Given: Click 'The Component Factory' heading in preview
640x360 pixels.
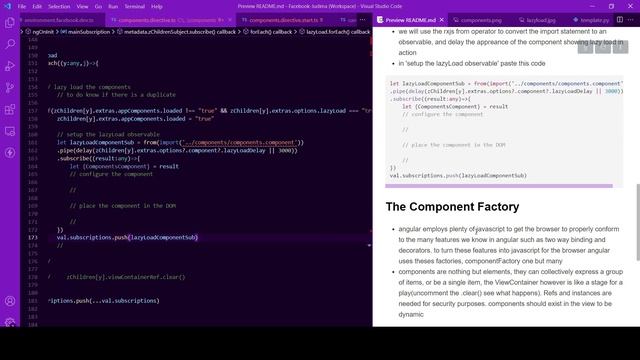Looking at the screenshot, I should pyautogui.click(x=452, y=207).
